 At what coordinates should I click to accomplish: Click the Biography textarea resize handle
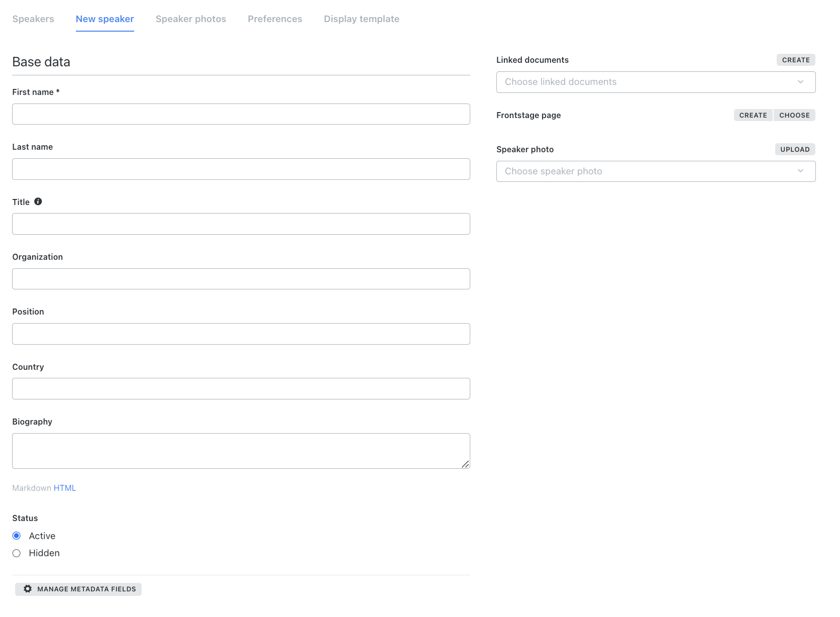click(x=466, y=464)
